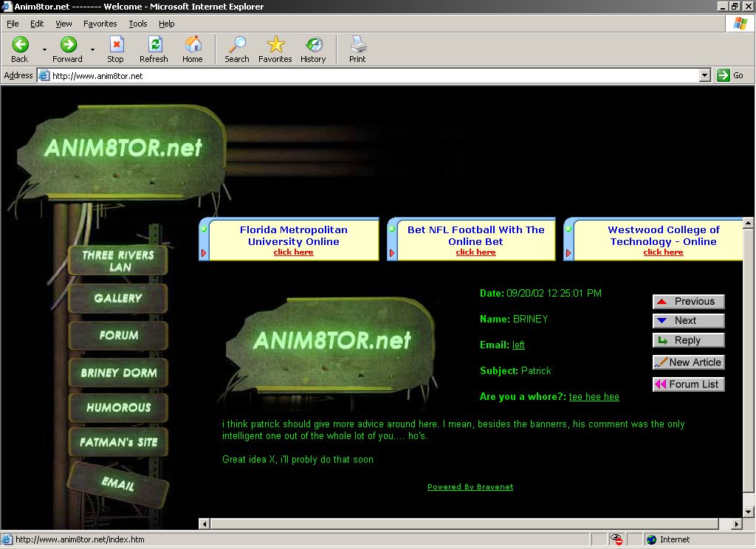Viewport: 756px width, 549px height.
Task: Click the Print icon
Action: click(358, 44)
